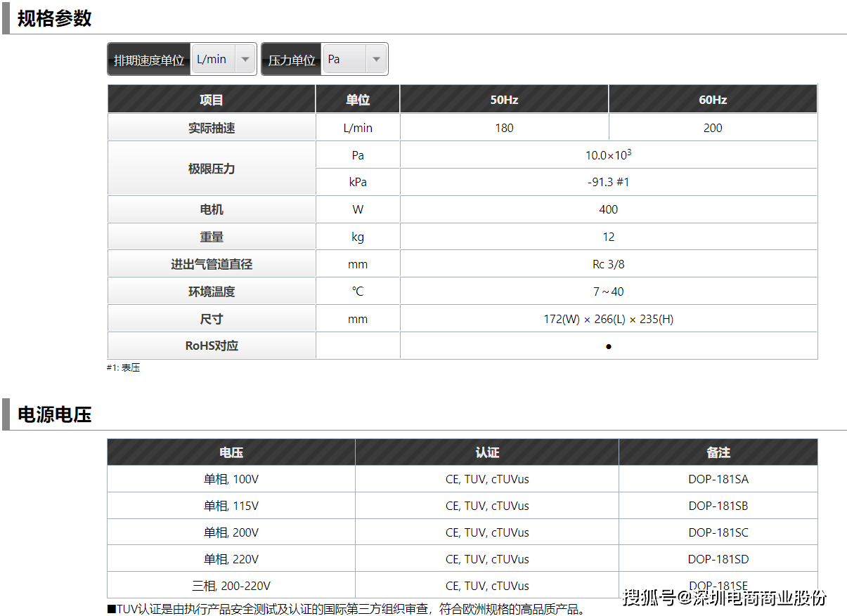Click the 50Hz column header
The image size is (847, 616).
tap(504, 100)
